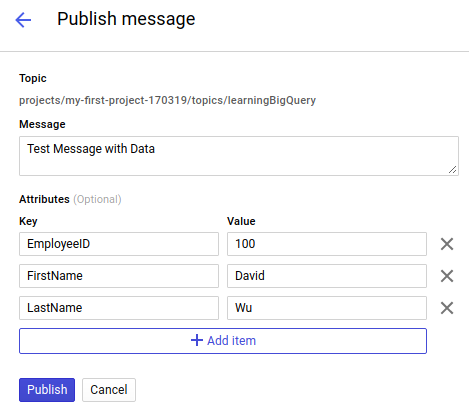Delete the FirstName attribute with its X icon
Image resolution: width=469 pixels, height=414 pixels.
pos(447,276)
